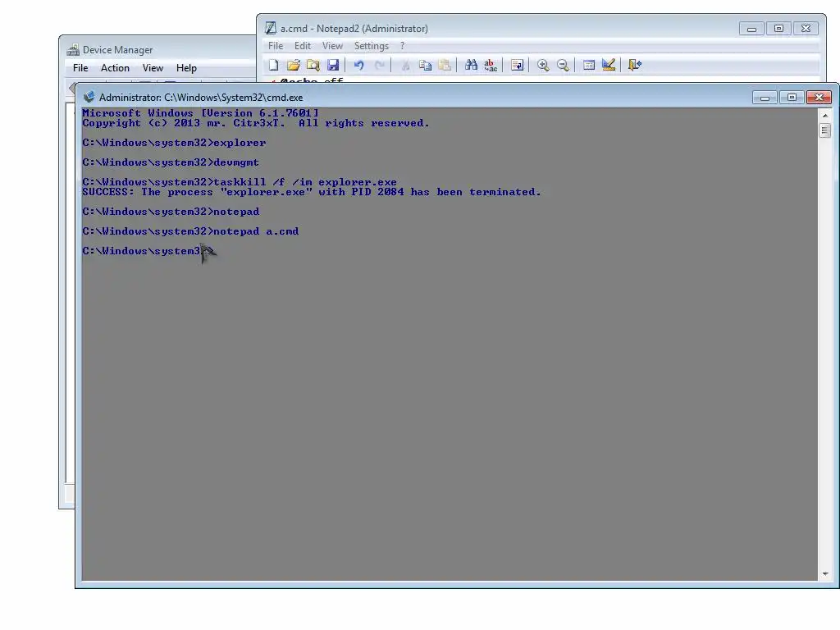Close the cmd.exe window
The width and height of the screenshot is (840, 630).
coord(819,98)
